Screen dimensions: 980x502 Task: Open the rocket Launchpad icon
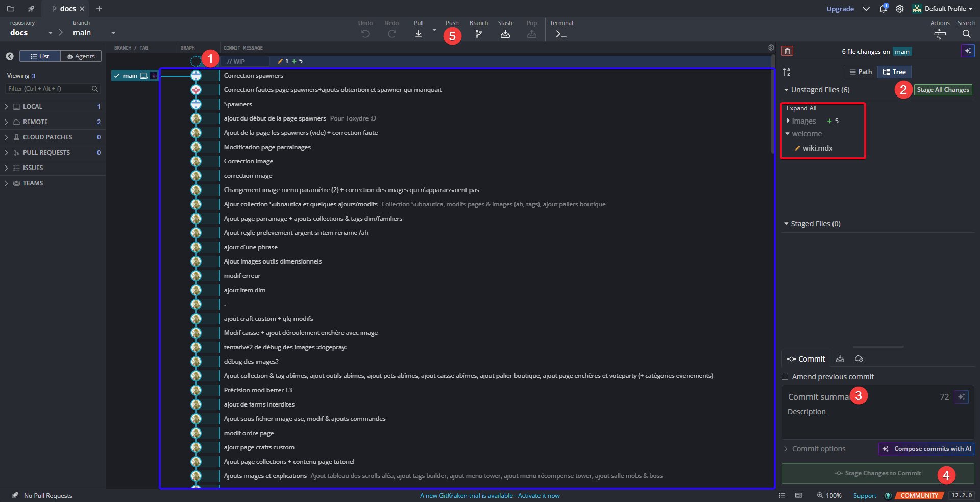(31, 9)
